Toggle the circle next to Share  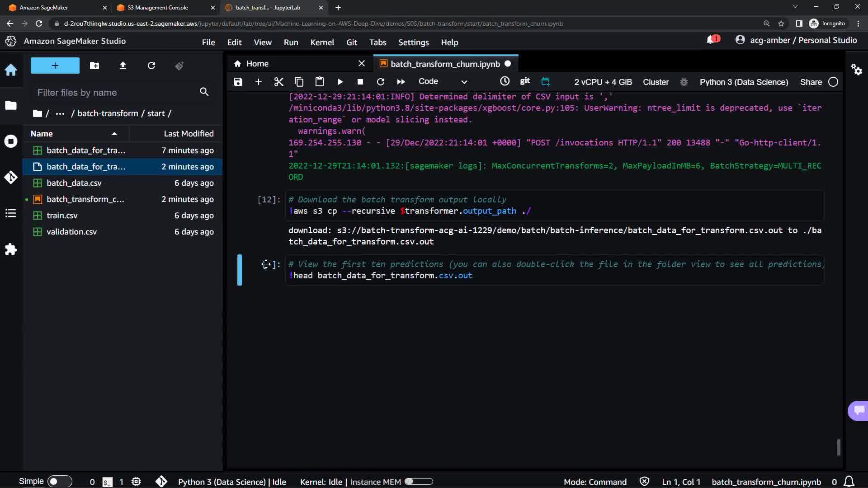833,82
